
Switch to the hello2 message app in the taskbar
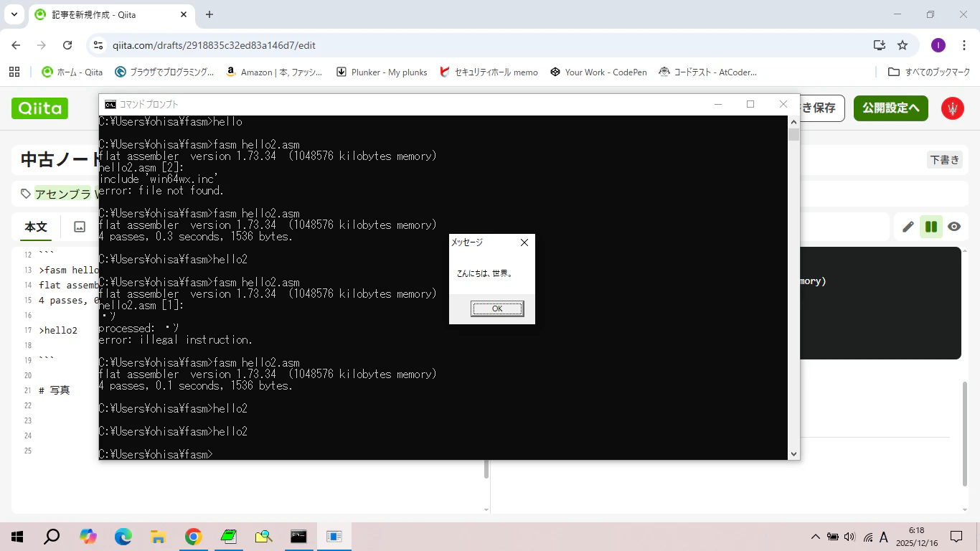coord(334,537)
